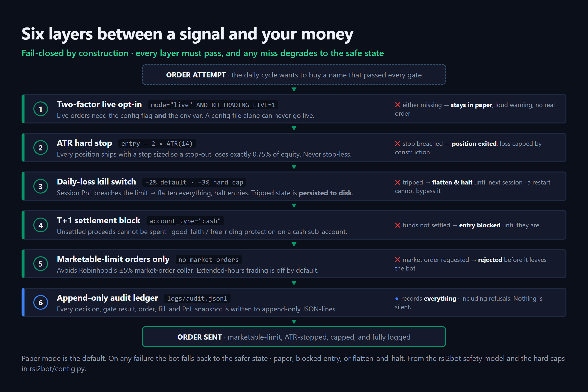Click the 'no market orders' code tag
Screen dimensions: 588x392
208,260
